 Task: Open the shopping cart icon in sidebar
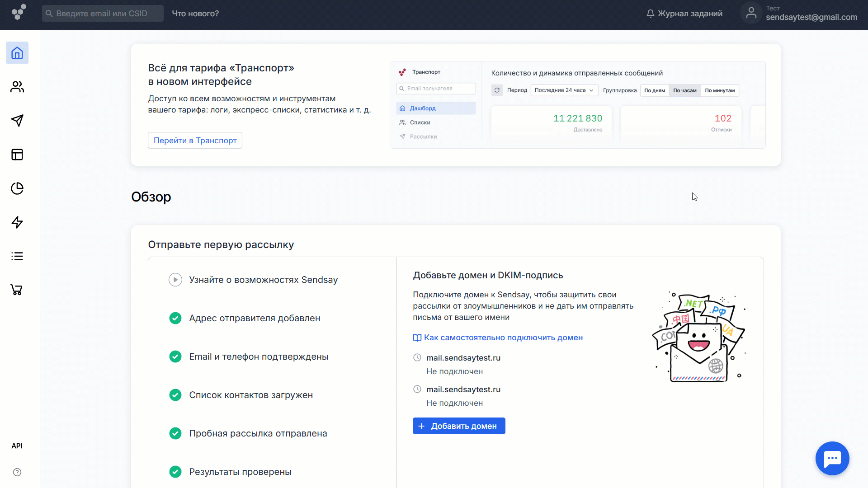point(17,290)
